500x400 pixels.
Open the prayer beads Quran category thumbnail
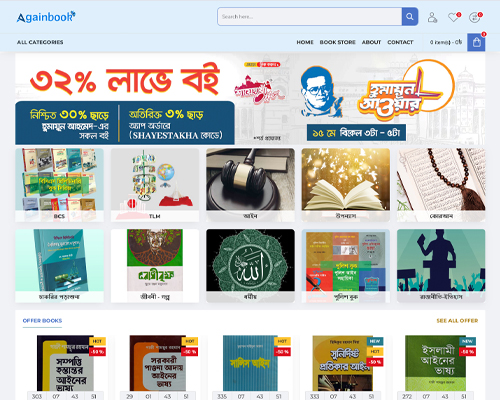[441, 185]
